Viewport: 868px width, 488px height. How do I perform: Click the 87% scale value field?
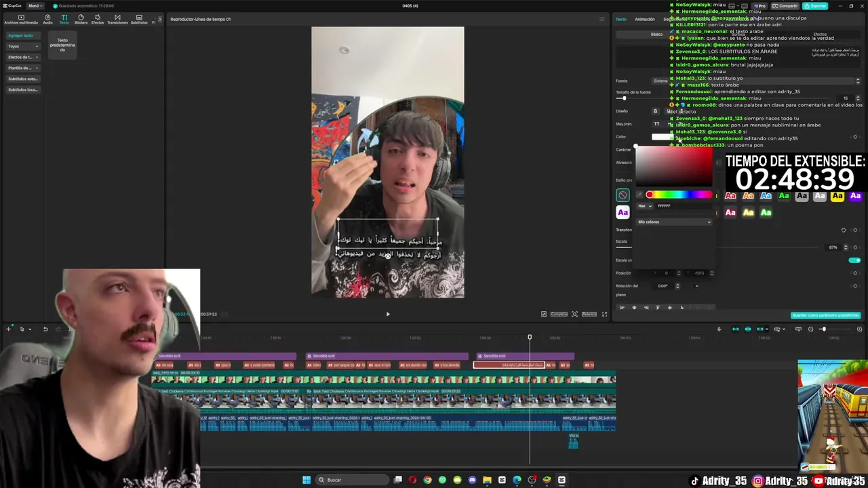833,247
